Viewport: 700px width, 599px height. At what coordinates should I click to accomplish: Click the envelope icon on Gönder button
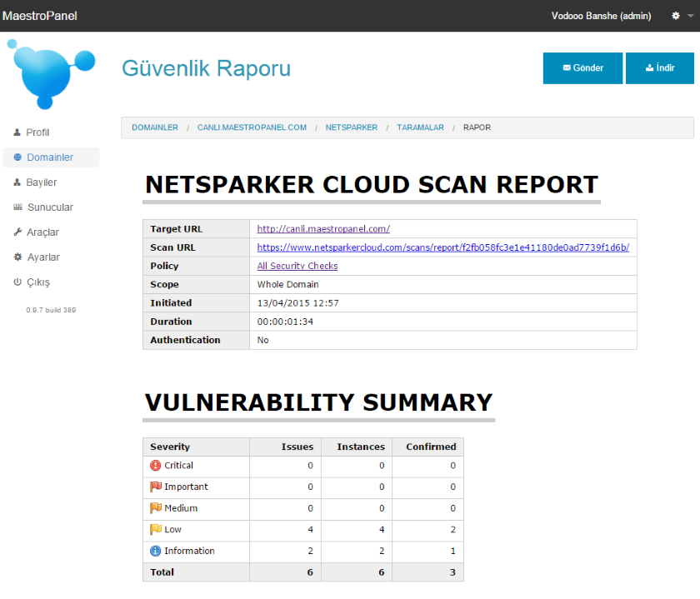567,67
